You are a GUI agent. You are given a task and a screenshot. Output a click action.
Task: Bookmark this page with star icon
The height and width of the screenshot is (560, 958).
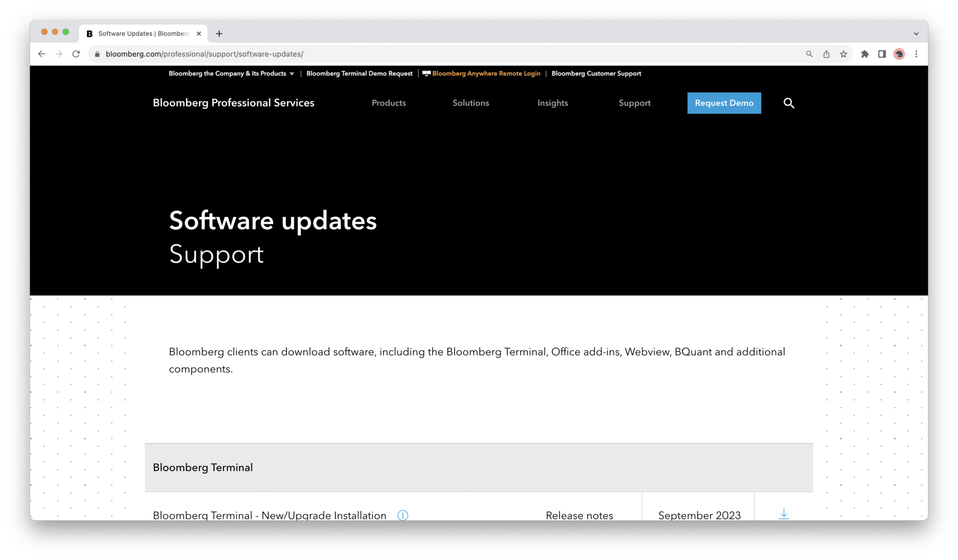tap(843, 54)
